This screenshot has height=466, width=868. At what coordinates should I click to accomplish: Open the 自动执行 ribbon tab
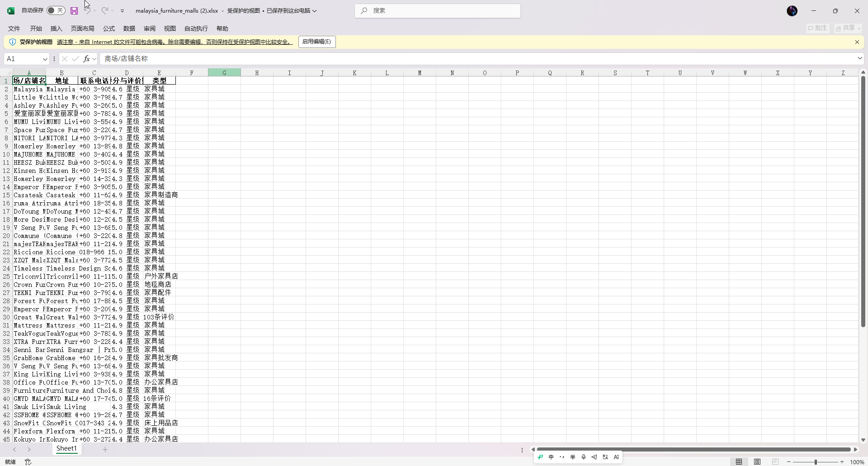click(196, 29)
